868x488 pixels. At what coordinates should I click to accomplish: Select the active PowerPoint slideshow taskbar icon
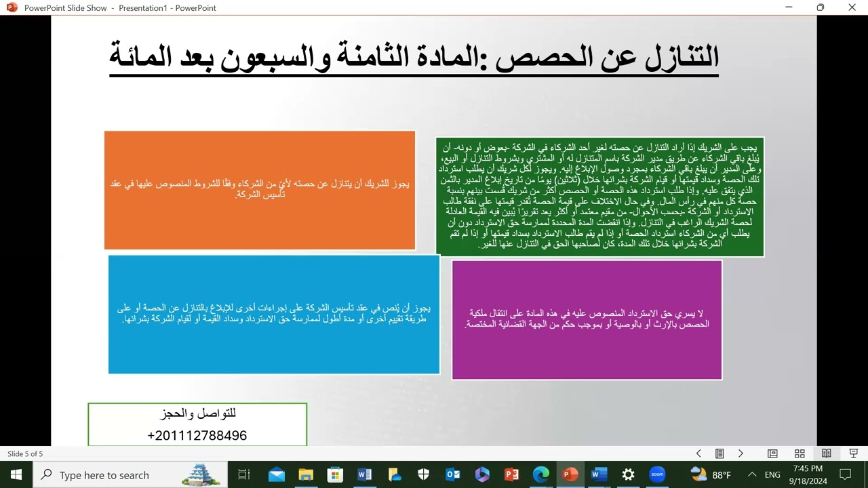pos(570,474)
